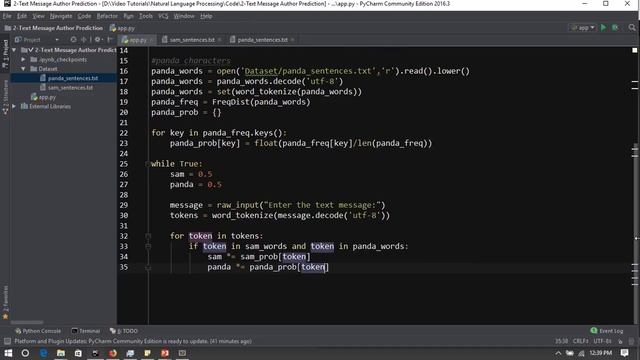Click the CRLF line separator indicator
Image resolution: width=640 pixels, height=360 pixels.
pyautogui.click(x=581, y=341)
